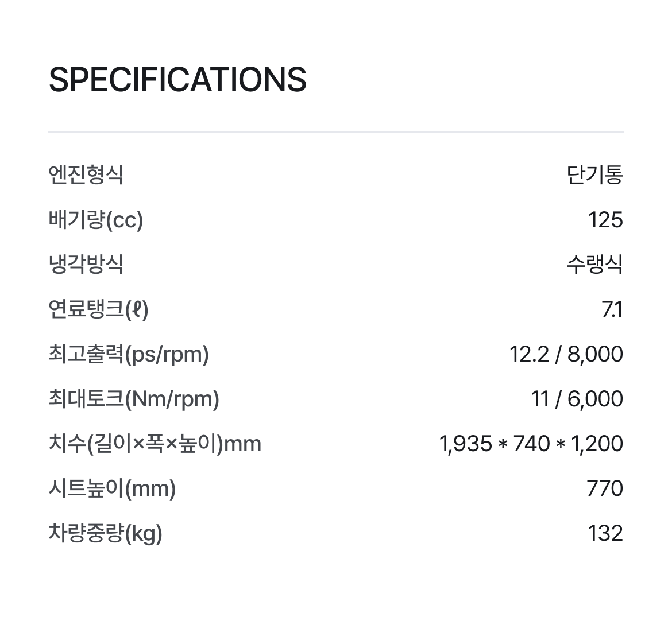Select the 단기통 engine type value

594,174
